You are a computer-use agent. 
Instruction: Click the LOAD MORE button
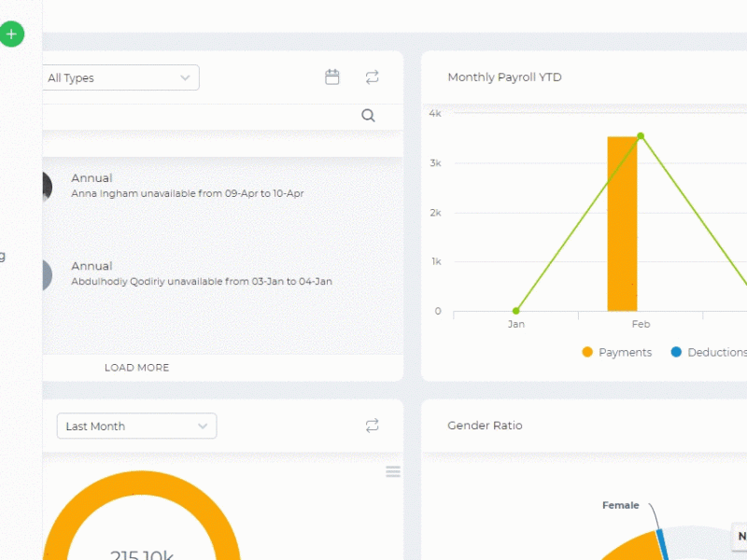tap(136, 368)
